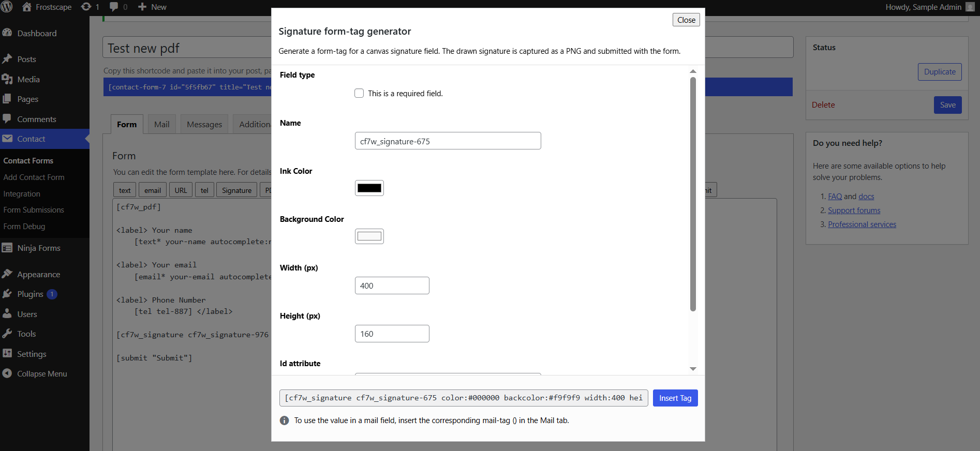The height and width of the screenshot is (451, 980).
Task: Check the required field checkbox
Action: click(x=359, y=93)
